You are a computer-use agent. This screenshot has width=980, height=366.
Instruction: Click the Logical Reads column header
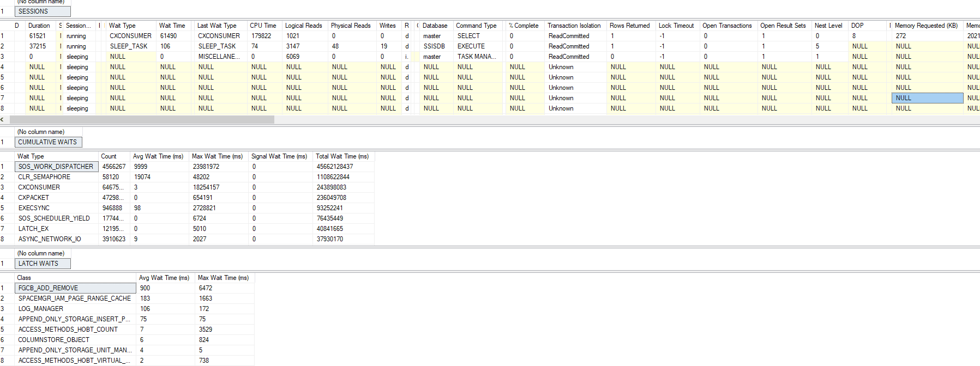pyautogui.click(x=303, y=26)
